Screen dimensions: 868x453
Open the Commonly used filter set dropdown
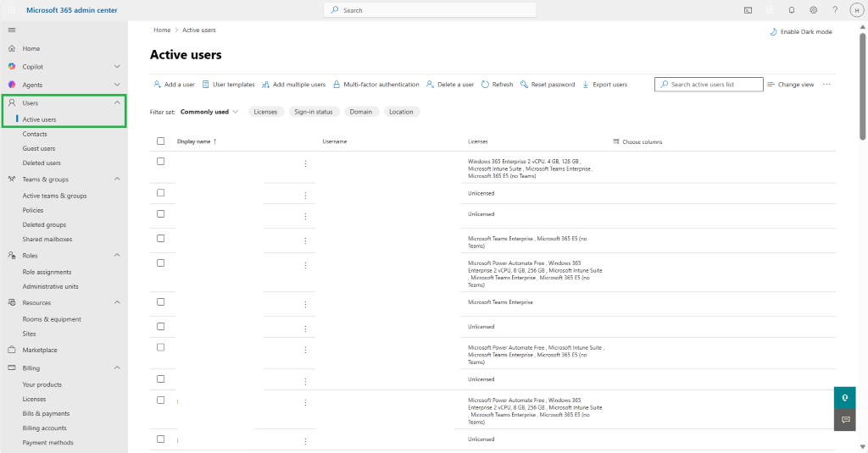coord(209,112)
